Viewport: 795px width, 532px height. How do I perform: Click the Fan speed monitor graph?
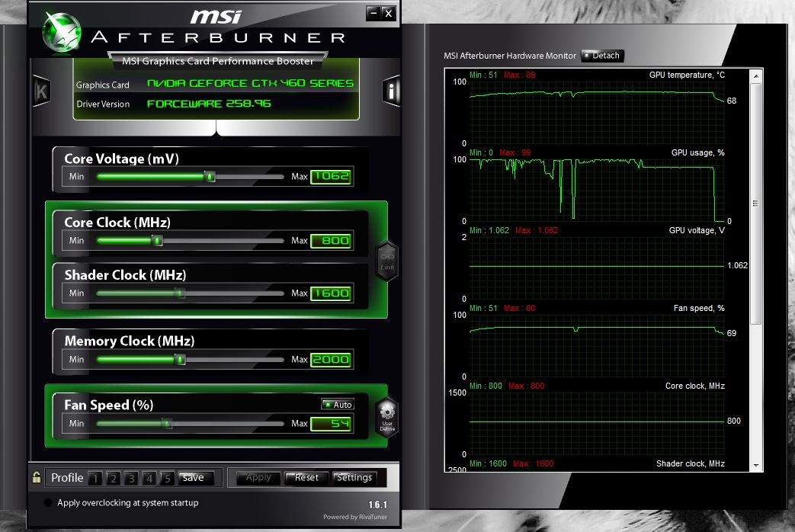pyautogui.click(x=597, y=345)
